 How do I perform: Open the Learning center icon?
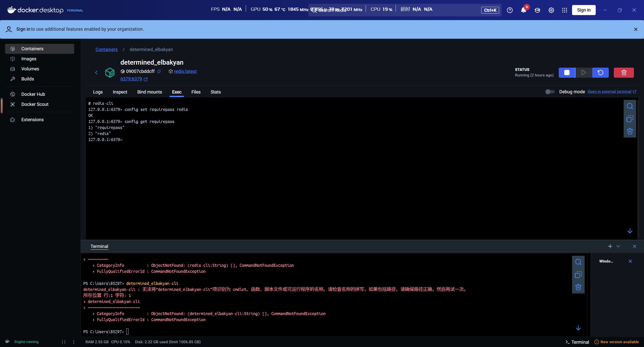pyautogui.click(x=537, y=10)
